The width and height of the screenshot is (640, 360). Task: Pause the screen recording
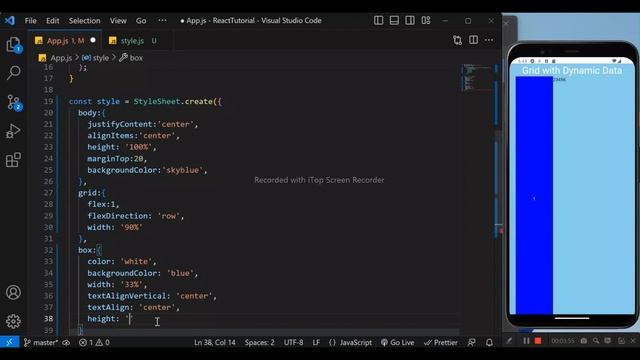526,340
